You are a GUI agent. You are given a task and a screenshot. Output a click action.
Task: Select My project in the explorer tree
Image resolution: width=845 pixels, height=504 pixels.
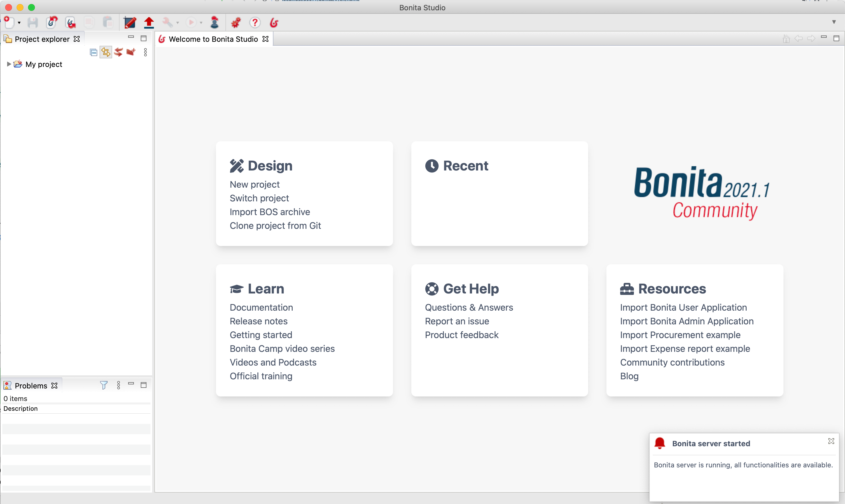(43, 64)
